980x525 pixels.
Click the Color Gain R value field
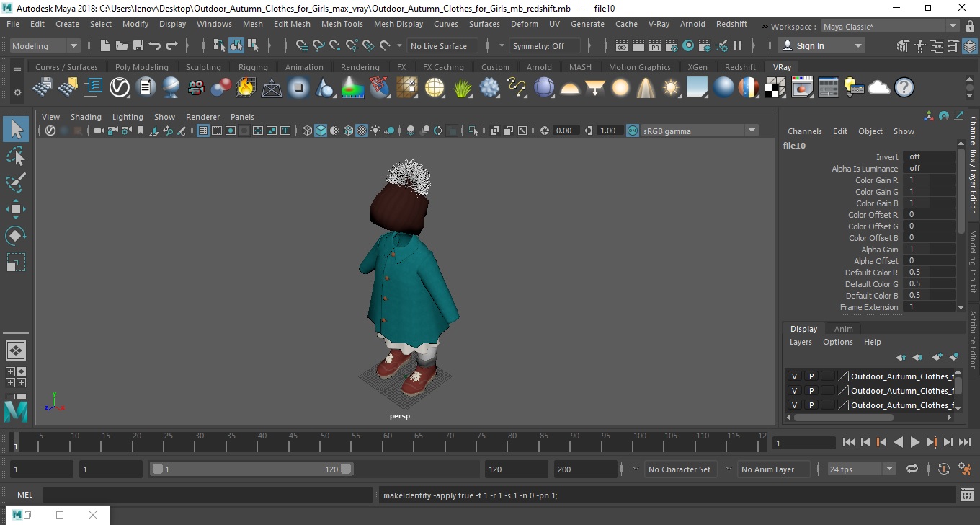[929, 180]
